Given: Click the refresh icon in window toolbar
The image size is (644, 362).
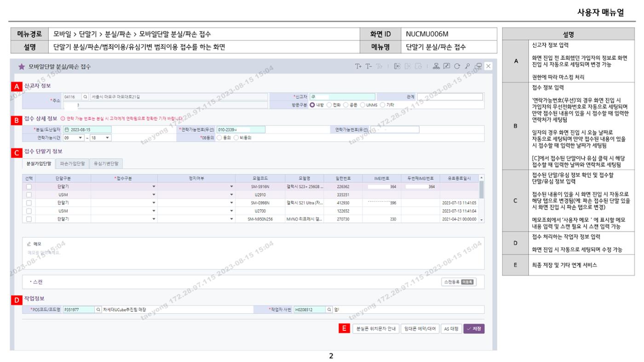Looking at the screenshot, I should 457,66.
